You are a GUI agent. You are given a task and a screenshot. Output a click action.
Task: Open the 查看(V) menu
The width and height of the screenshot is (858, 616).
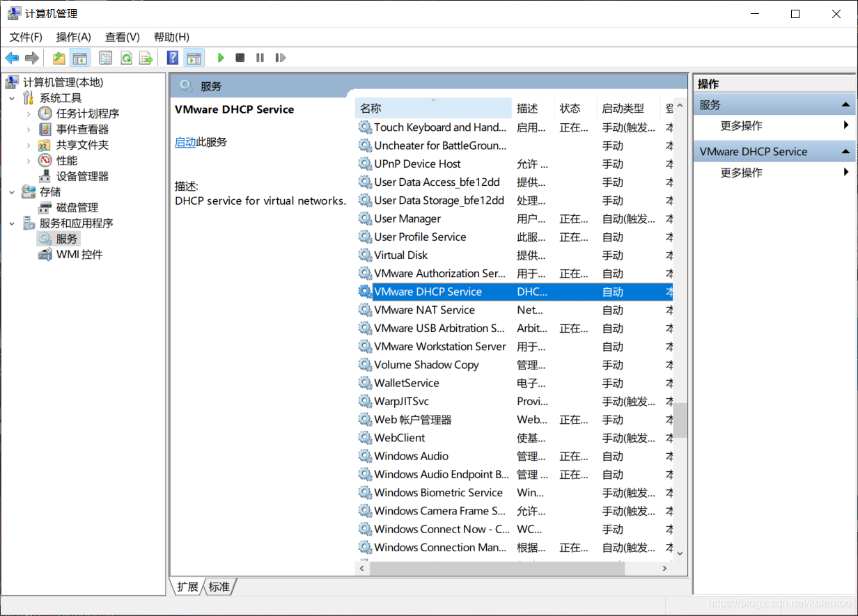123,37
